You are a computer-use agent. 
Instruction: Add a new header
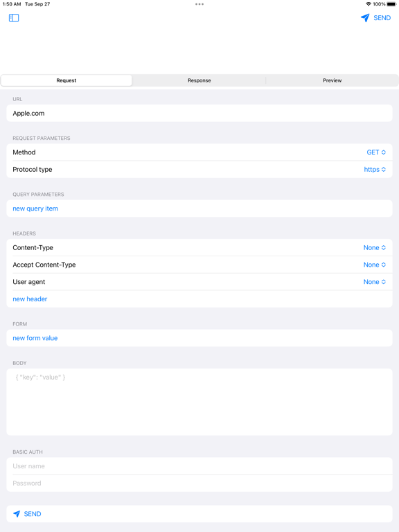coord(30,299)
